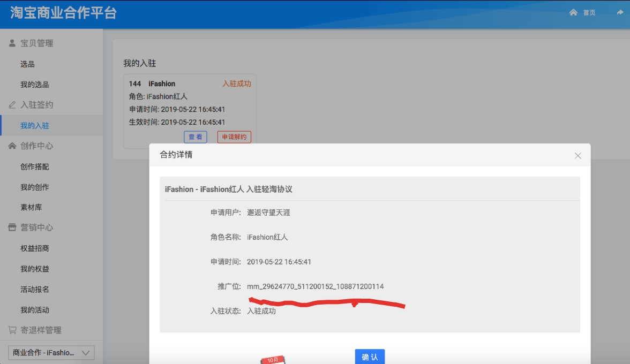Open 我的权益 in the sidebar
The image size is (630, 364).
point(34,269)
